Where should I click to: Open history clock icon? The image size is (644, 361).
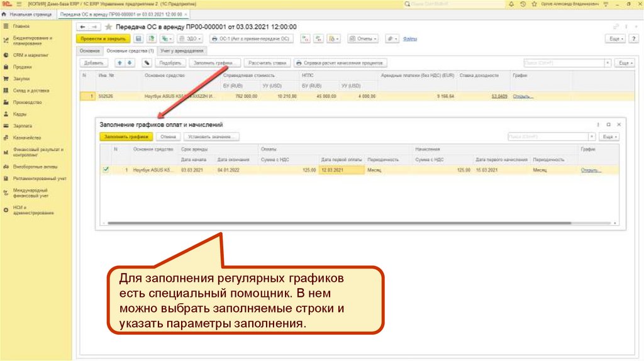[x=523, y=4]
